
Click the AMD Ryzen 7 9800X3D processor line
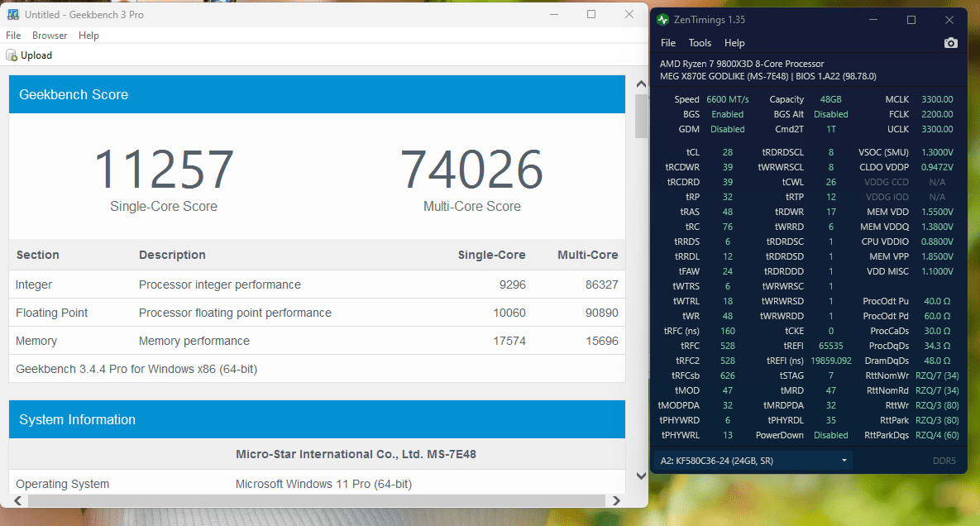pyautogui.click(x=742, y=64)
